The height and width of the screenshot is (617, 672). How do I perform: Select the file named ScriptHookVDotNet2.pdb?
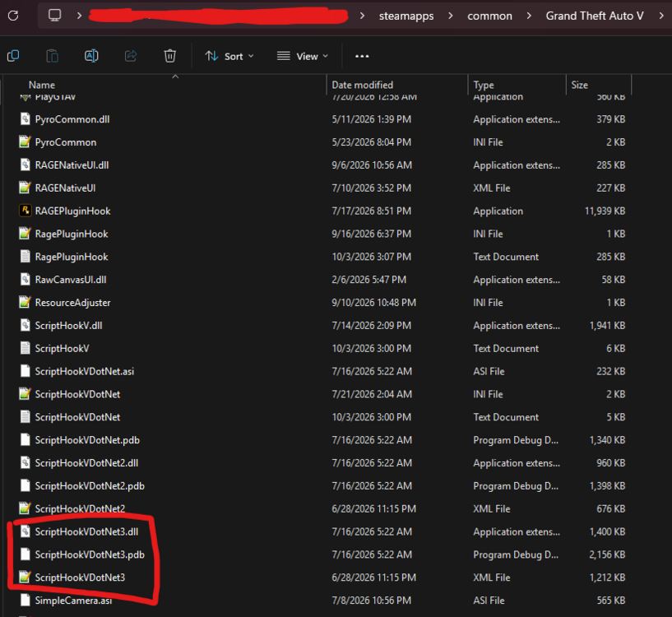click(90, 486)
